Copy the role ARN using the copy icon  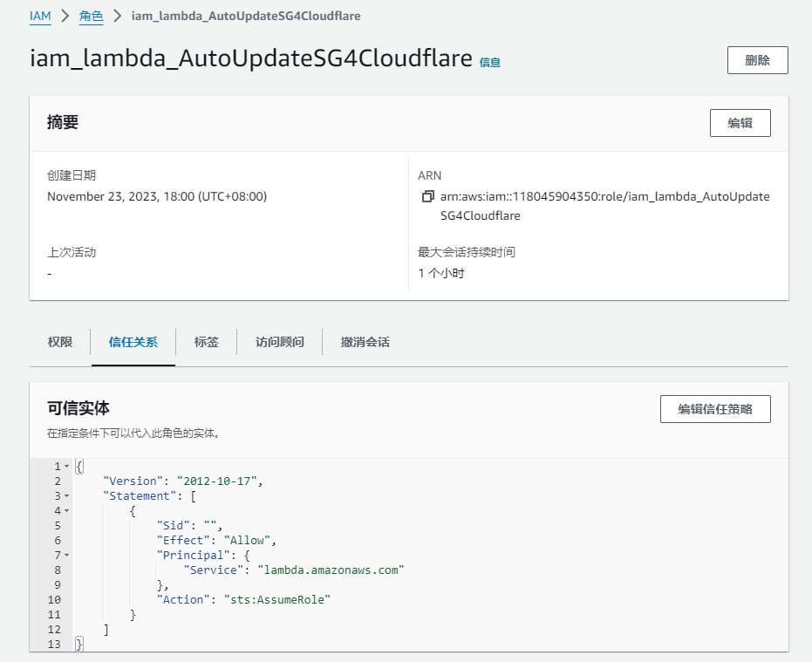(x=427, y=197)
